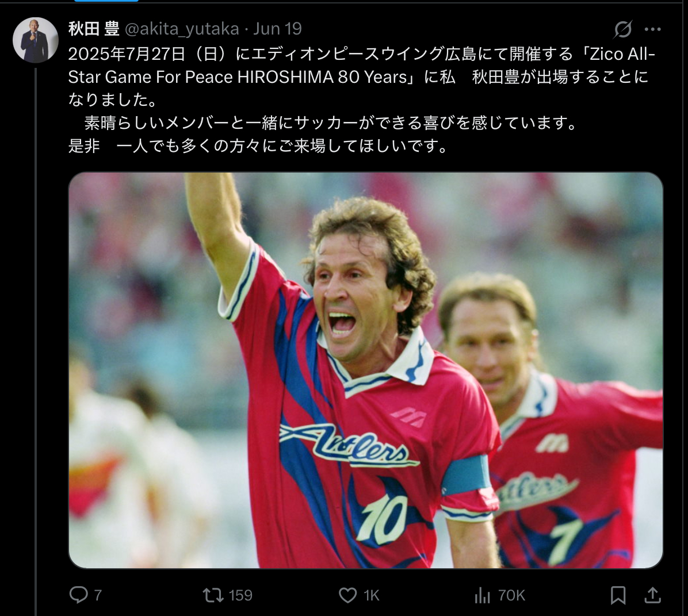
Task: Expand repost options via 159 count
Action: pyautogui.click(x=240, y=595)
